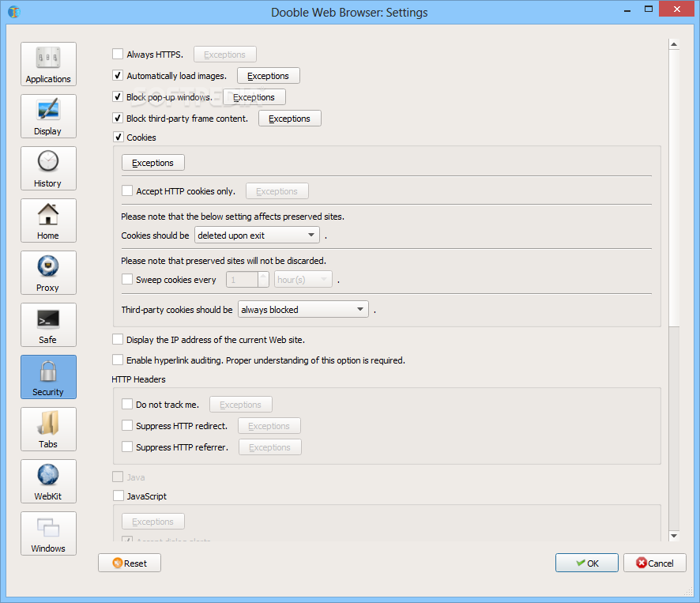Image resolution: width=700 pixels, height=603 pixels.
Task: Click the HTTP Headers section label
Action: pos(138,379)
